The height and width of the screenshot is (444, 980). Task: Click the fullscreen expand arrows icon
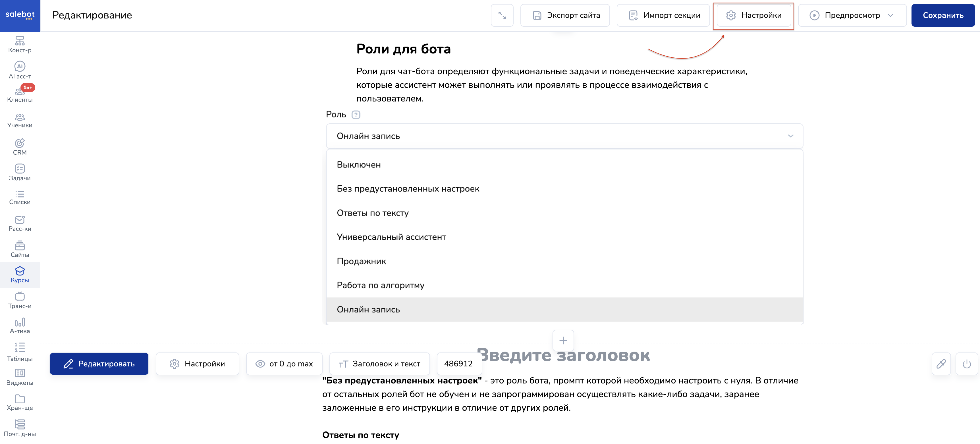pos(502,15)
